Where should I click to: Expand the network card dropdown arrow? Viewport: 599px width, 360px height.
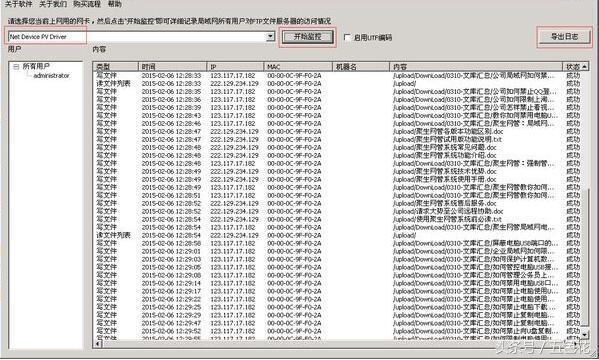click(270, 37)
